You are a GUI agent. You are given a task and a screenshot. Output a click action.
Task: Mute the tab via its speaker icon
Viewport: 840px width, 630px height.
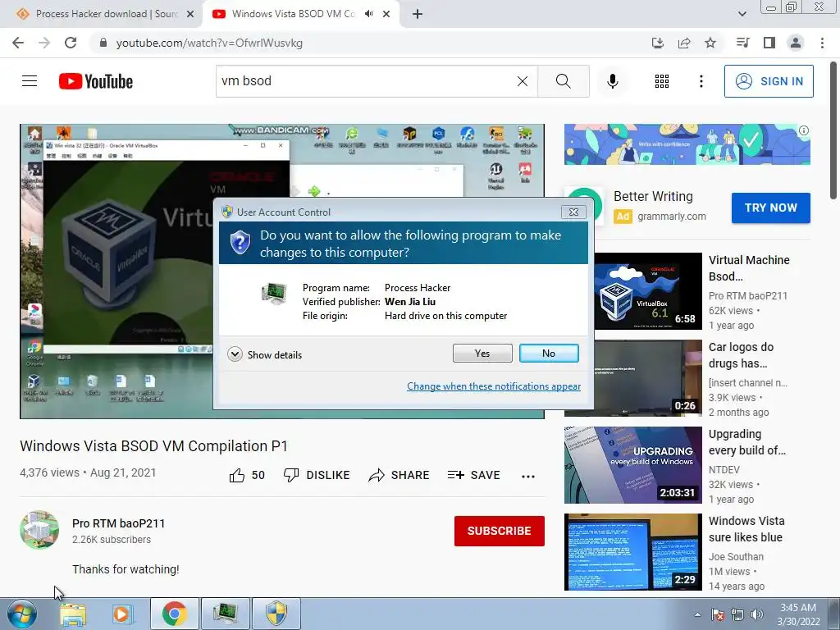click(368, 14)
